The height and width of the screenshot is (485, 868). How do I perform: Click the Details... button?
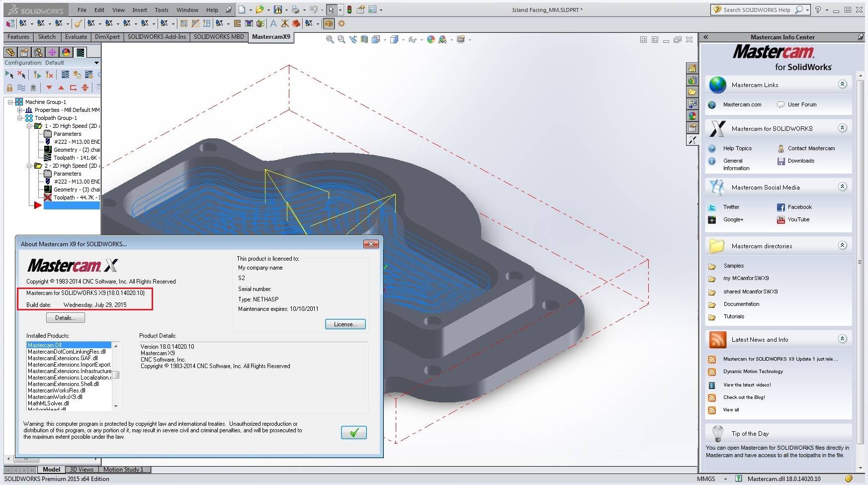(65, 318)
